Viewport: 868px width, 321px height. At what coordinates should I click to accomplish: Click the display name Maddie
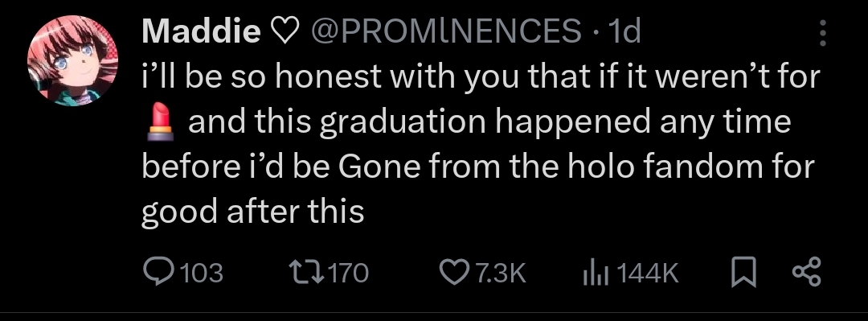(202, 31)
